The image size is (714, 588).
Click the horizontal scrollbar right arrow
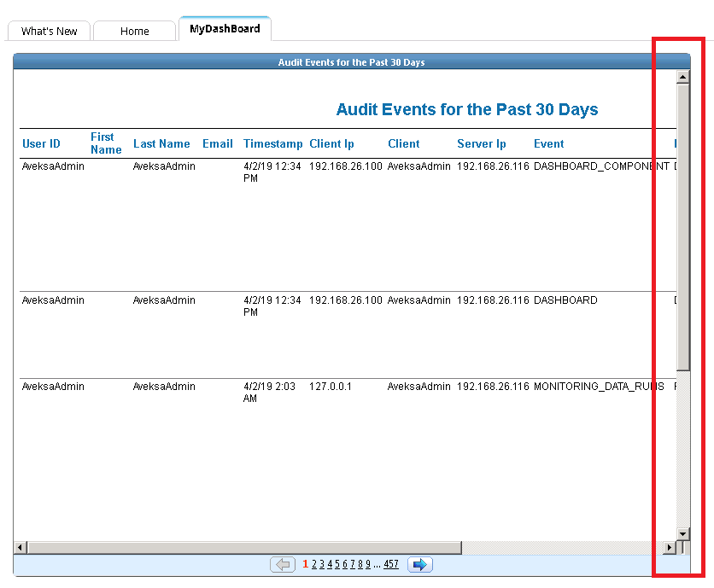pos(669,545)
